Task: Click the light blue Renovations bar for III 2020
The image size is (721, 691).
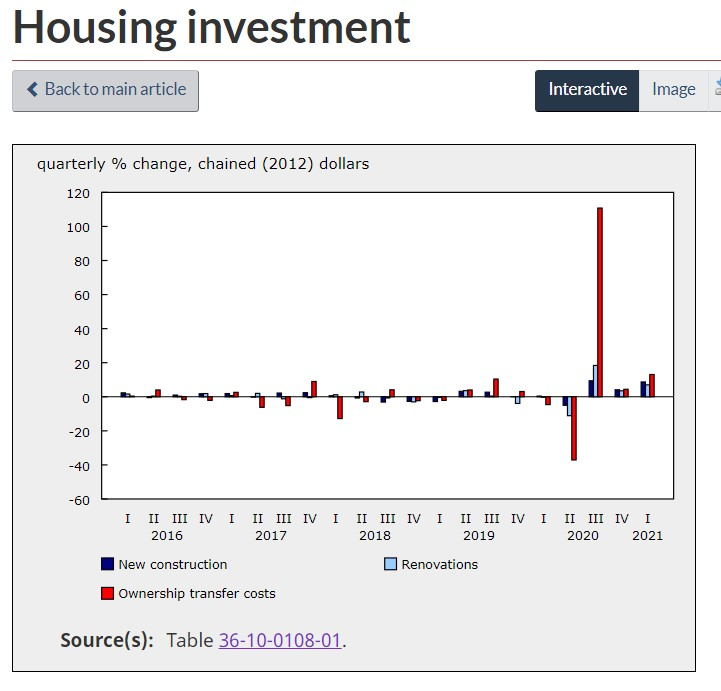Action: click(595, 381)
